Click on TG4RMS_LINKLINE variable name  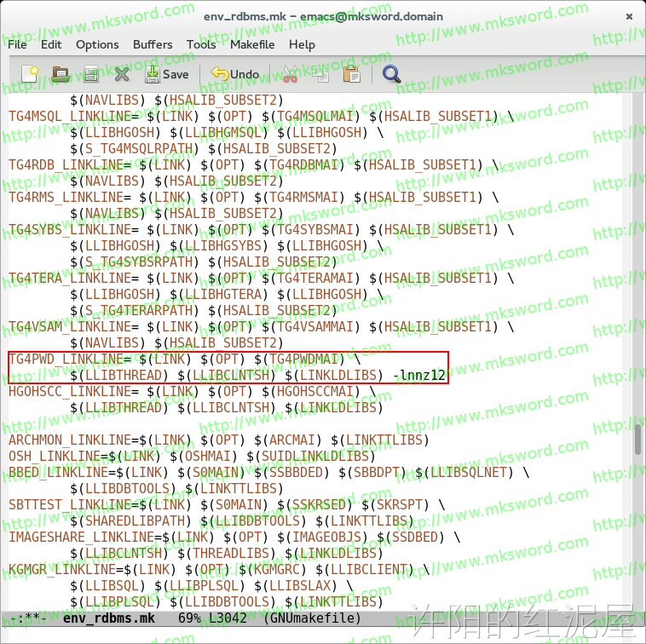66,198
